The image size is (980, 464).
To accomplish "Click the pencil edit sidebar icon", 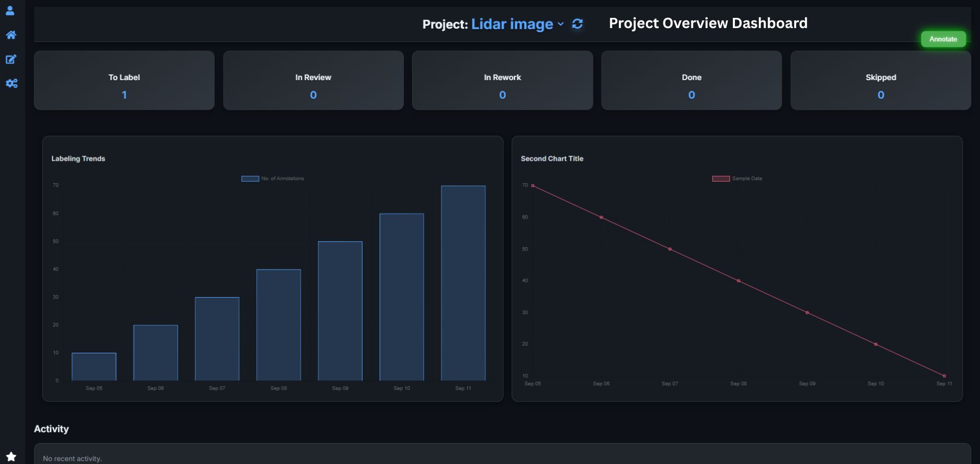I will (11, 59).
